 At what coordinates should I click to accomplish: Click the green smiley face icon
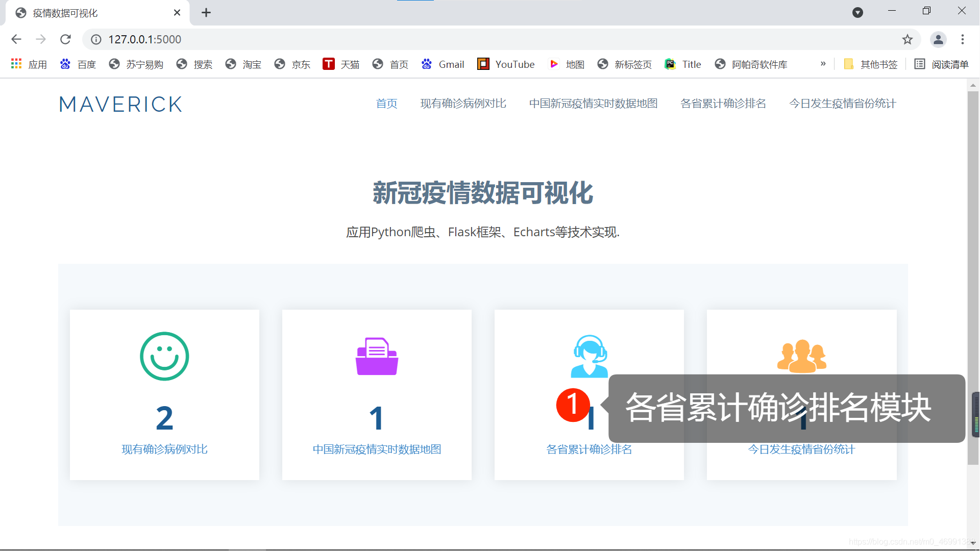(164, 356)
